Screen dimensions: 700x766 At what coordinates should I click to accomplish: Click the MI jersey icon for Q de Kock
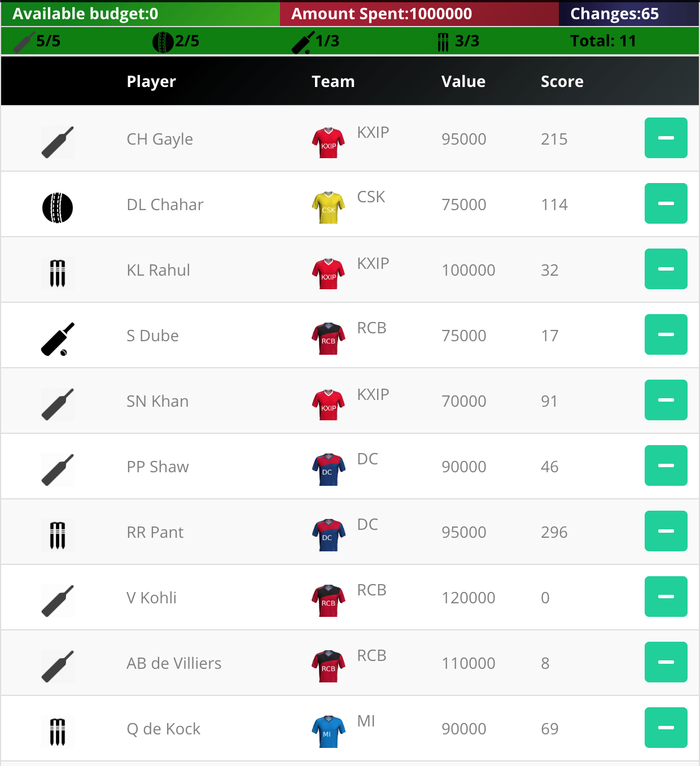pos(329,732)
